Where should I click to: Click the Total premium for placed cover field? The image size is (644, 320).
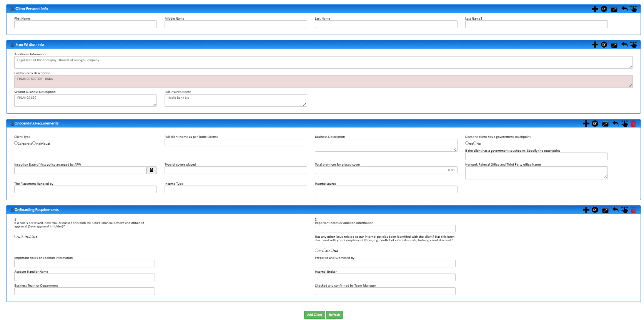[386, 170]
